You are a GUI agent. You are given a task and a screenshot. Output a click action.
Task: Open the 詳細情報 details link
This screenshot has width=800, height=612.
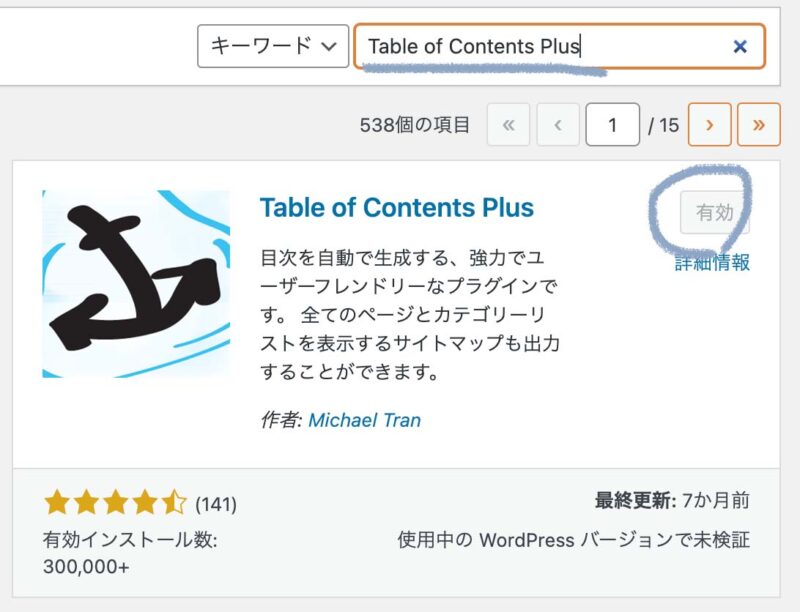tap(712, 263)
